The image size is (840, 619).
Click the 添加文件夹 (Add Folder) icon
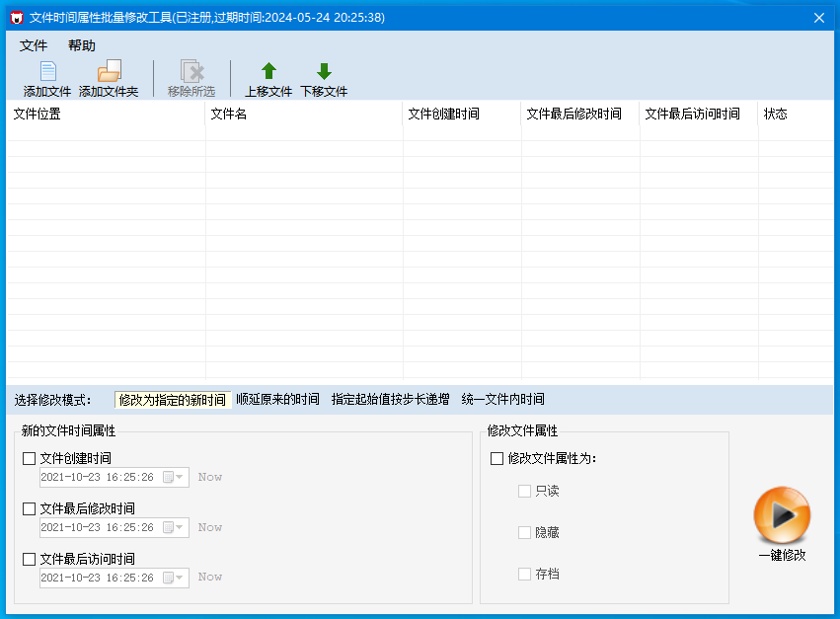tap(109, 71)
